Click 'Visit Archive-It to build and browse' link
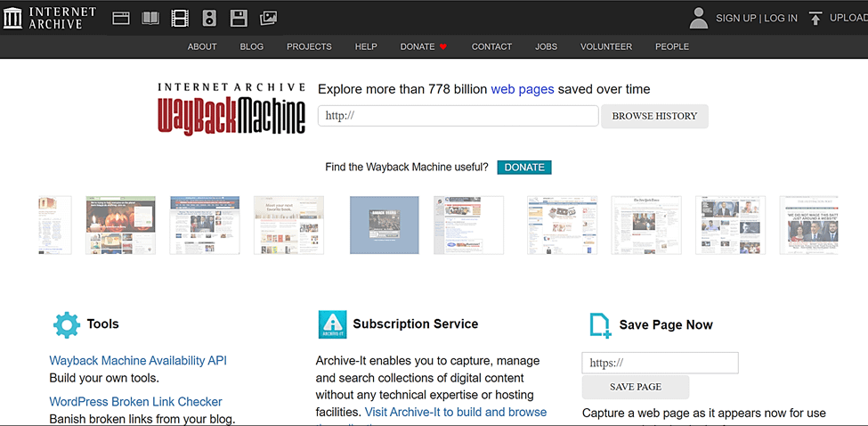This screenshot has height=426, width=868. point(456,412)
